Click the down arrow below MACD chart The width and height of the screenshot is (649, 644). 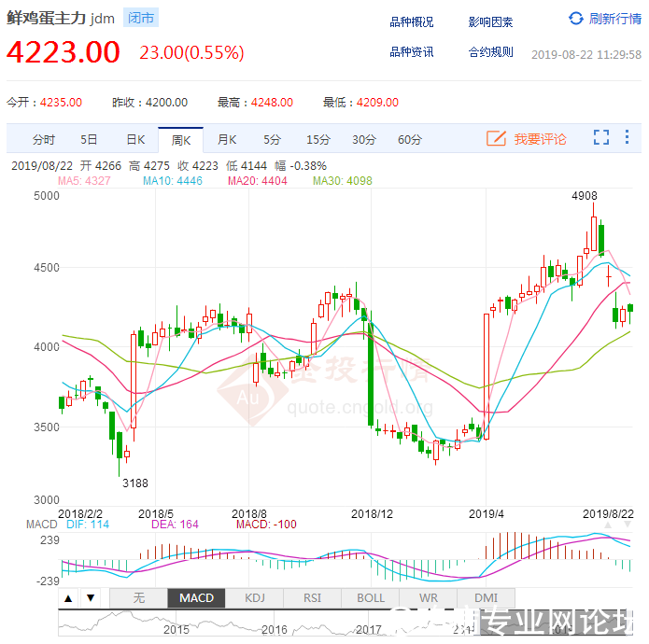pos(90,598)
